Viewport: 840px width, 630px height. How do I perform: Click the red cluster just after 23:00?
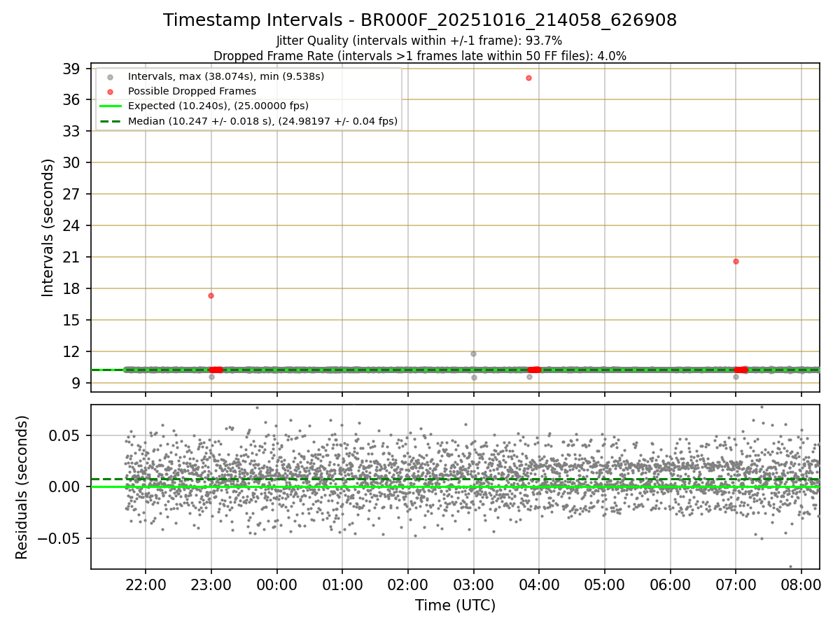coord(216,370)
